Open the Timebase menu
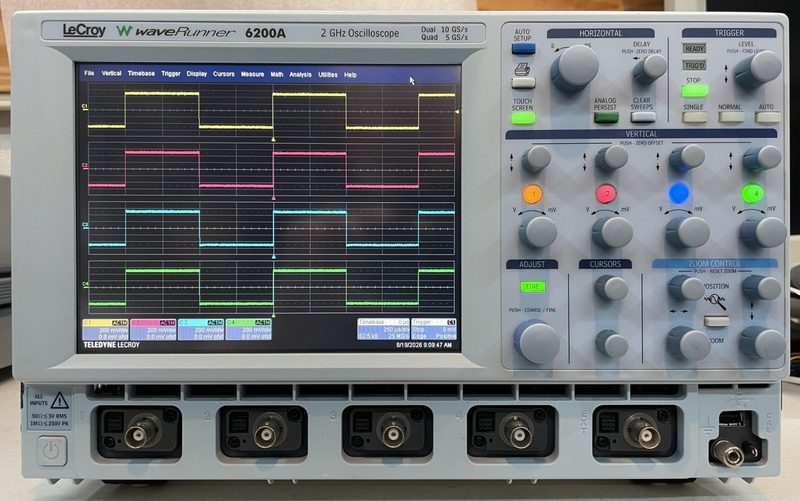 pos(141,73)
